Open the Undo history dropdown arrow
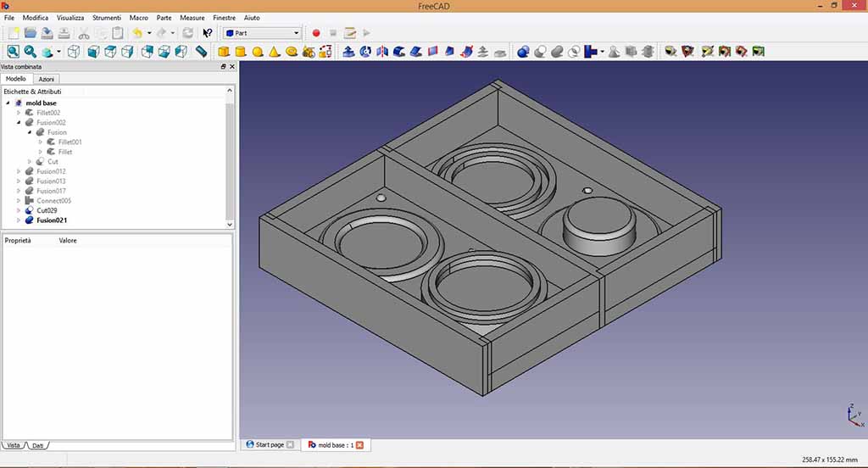 [x=149, y=33]
